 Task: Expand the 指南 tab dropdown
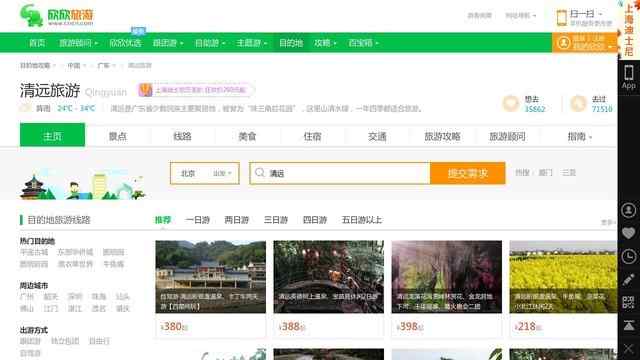tap(590, 137)
